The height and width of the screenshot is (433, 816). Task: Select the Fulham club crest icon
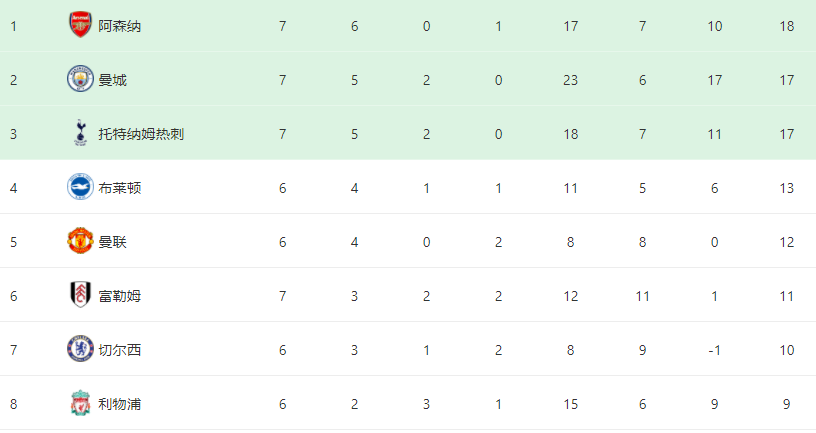tap(80, 295)
